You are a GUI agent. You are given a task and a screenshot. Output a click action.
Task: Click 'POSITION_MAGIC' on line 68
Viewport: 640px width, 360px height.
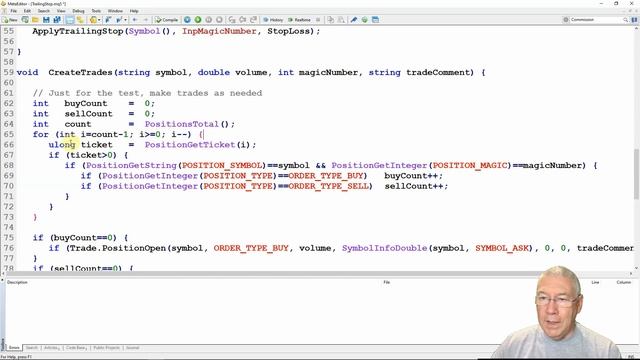470,165
